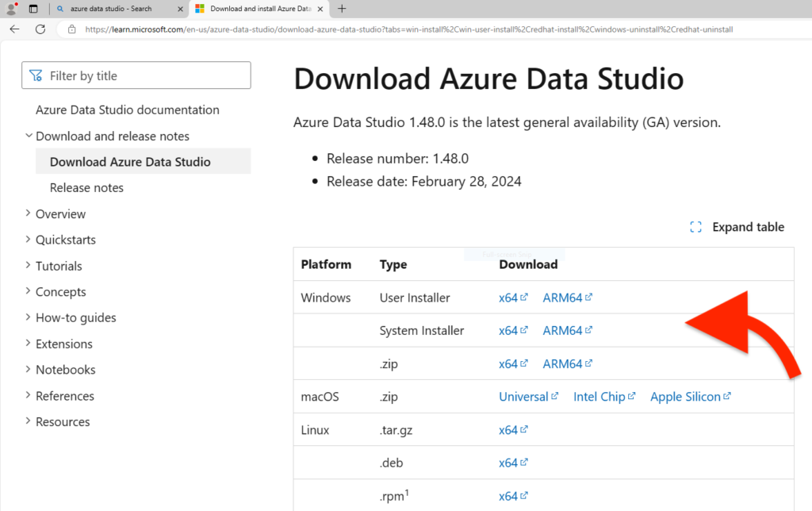The height and width of the screenshot is (511, 812).
Task: Open a new tab with the plus icon
Action: pos(342,8)
